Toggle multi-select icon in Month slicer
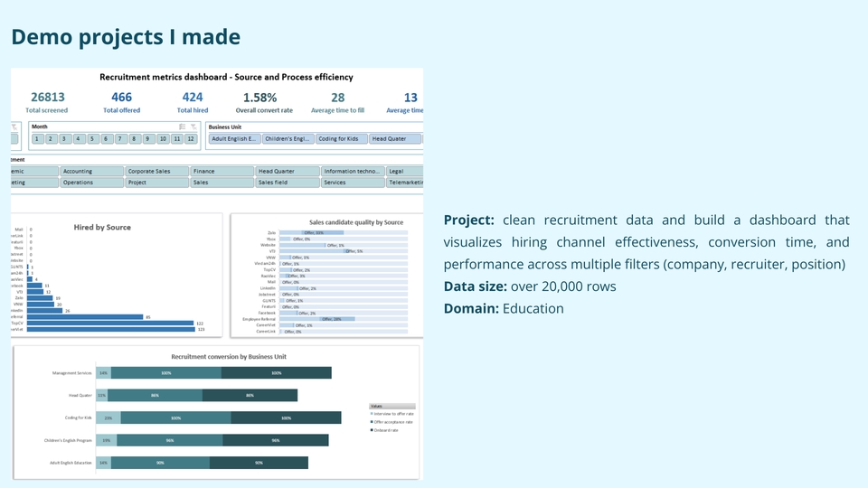868x488 pixels. point(182,127)
